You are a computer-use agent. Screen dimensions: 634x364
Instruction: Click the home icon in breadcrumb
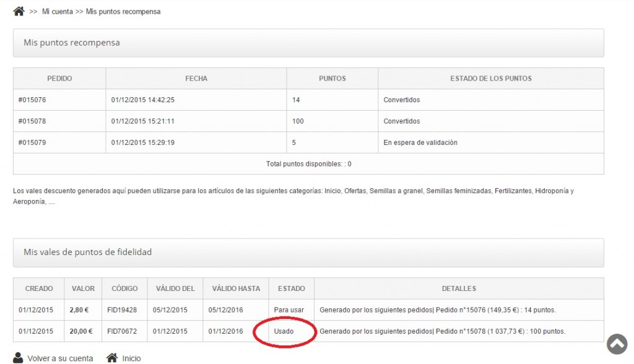(19, 11)
